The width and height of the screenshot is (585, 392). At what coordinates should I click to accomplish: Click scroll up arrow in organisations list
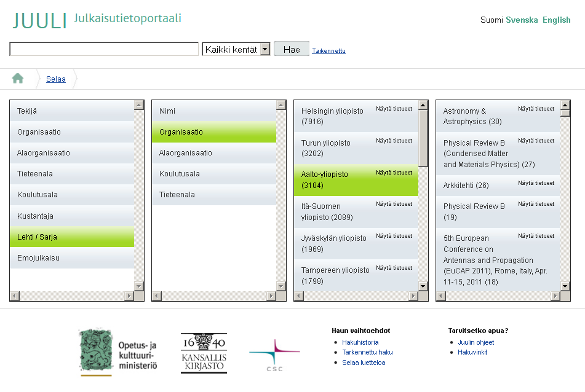tap(423, 105)
